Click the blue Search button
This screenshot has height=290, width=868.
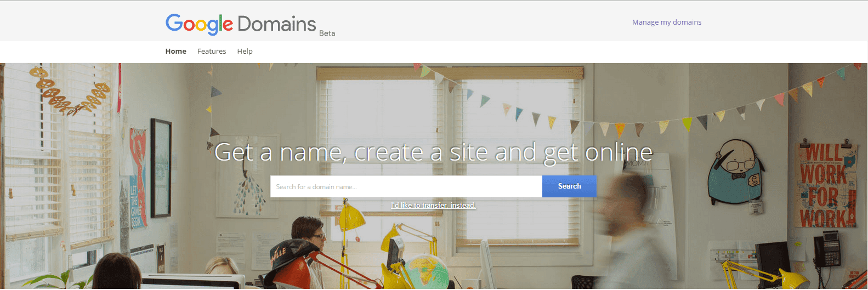click(x=569, y=186)
